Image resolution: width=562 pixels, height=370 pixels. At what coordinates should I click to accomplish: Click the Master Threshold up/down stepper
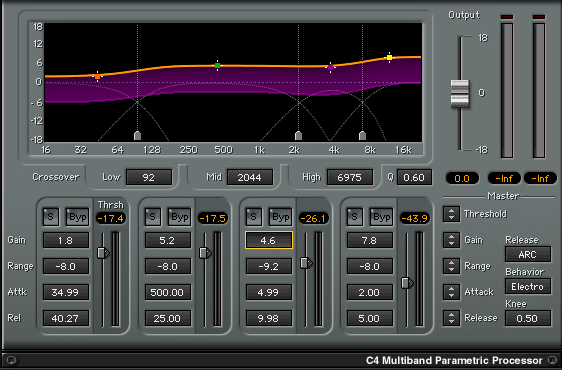click(x=451, y=214)
